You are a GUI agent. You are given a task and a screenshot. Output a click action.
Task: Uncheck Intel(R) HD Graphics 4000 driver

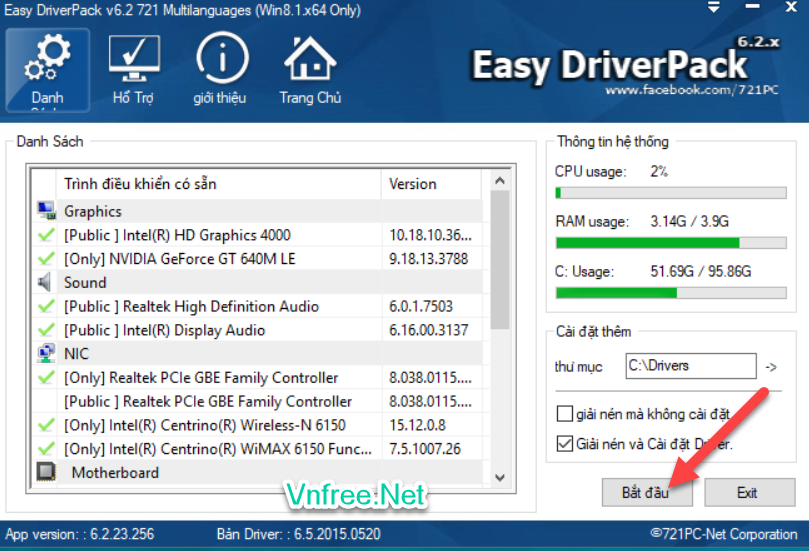tap(46, 235)
